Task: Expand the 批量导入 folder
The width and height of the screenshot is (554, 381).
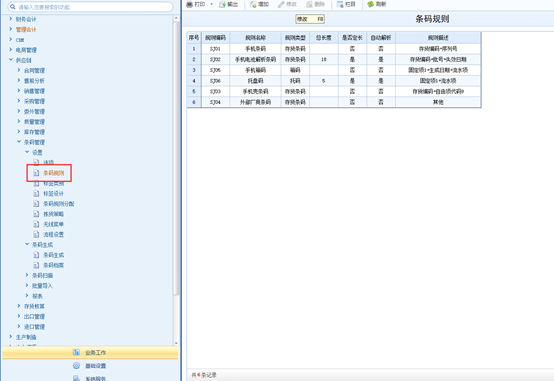Action: pyautogui.click(x=27, y=285)
